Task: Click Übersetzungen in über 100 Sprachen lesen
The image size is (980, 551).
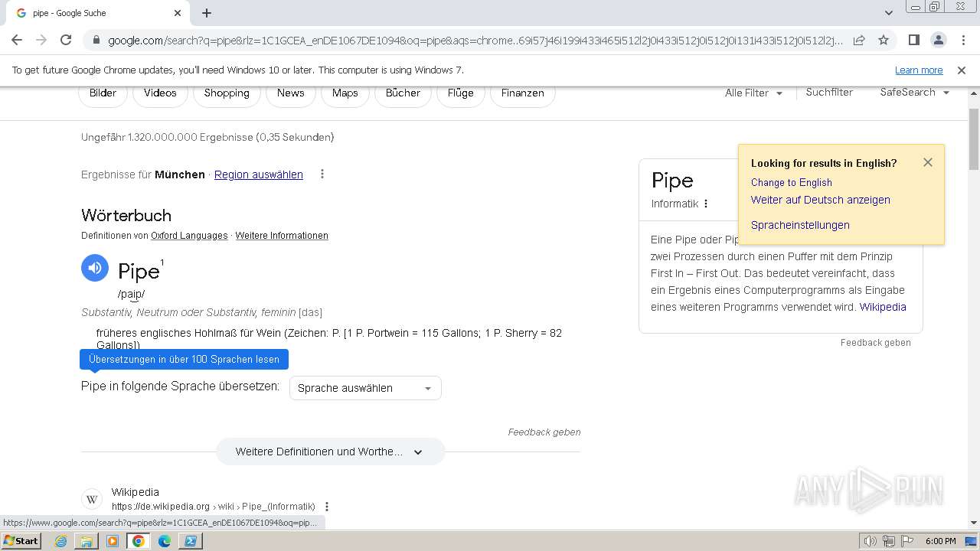Action: [x=185, y=359]
